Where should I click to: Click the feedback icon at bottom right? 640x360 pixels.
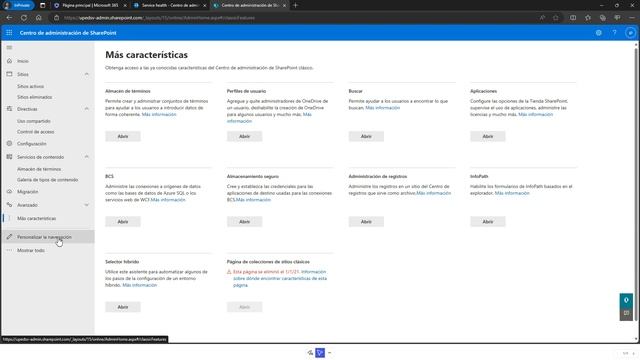click(x=626, y=313)
